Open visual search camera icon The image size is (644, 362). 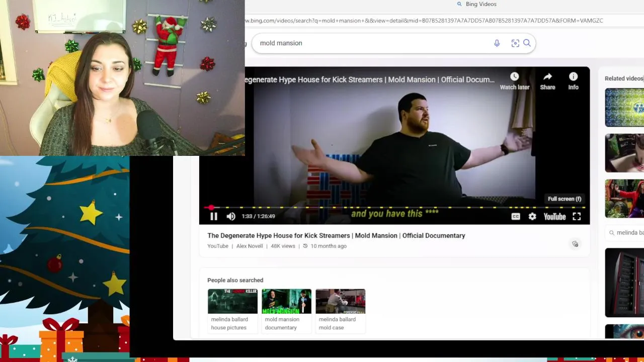click(x=515, y=43)
